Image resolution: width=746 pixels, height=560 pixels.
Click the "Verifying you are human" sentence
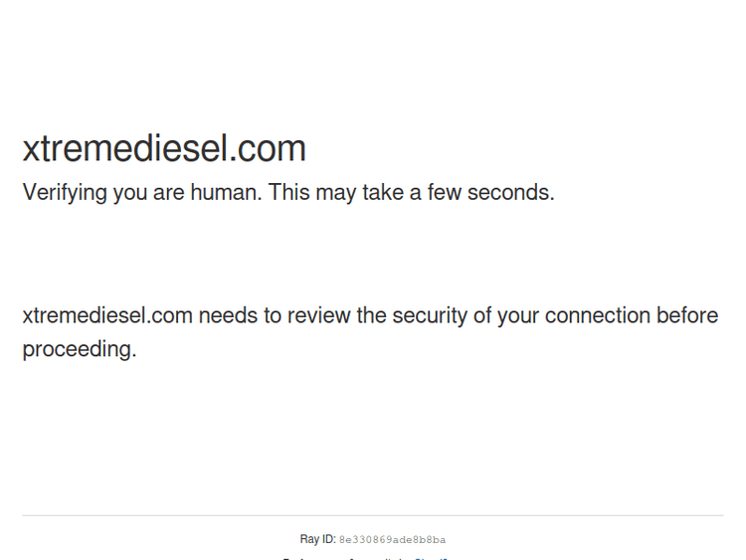pos(141,193)
